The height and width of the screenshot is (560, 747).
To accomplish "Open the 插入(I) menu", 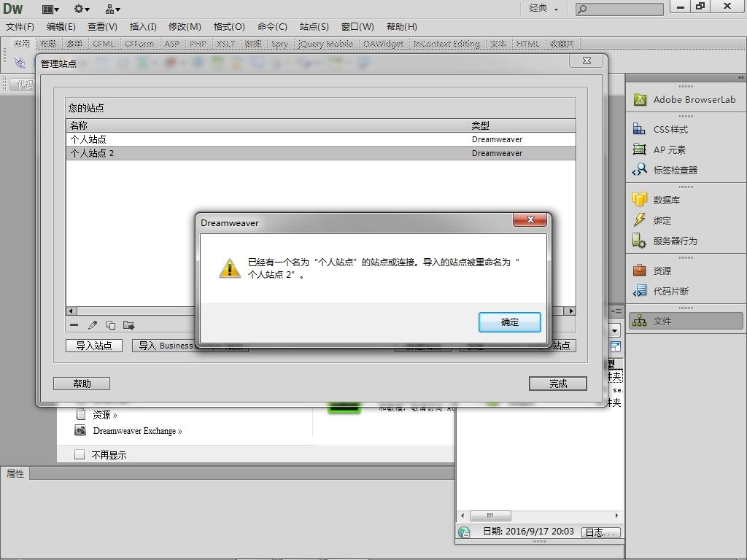I will pos(143,27).
